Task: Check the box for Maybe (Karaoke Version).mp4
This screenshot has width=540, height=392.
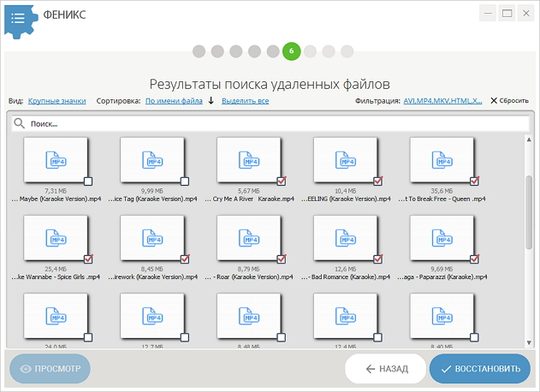Action: pyautogui.click(x=88, y=181)
